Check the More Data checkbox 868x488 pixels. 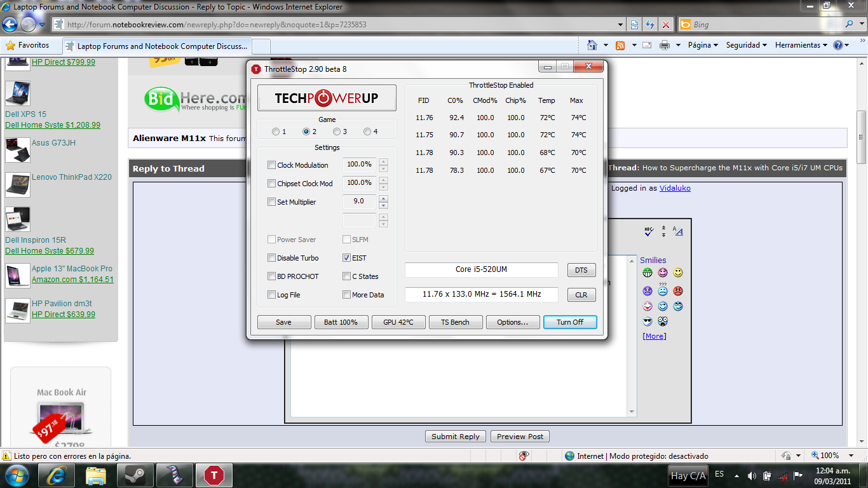coord(346,295)
